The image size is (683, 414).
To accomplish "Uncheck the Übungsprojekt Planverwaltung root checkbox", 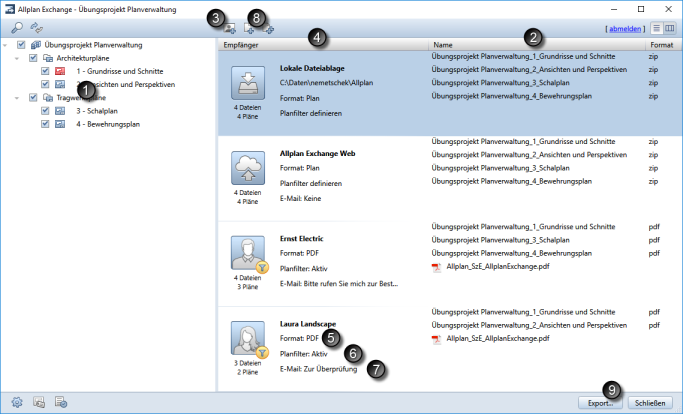I will (x=21, y=45).
